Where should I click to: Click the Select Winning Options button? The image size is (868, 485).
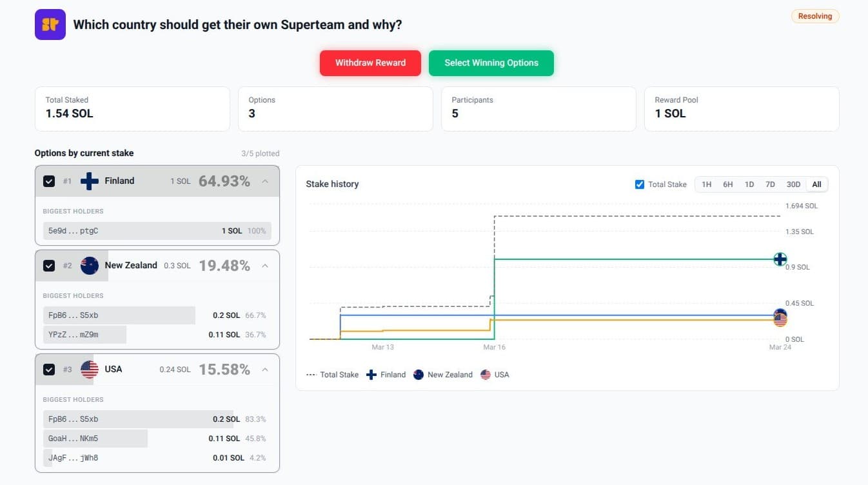[491, 63]
